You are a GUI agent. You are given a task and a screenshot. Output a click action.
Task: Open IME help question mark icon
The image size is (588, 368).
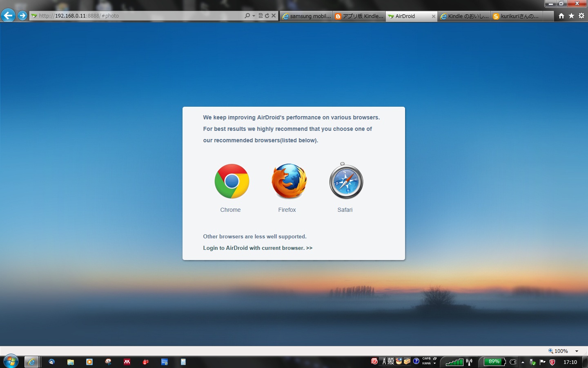pyautogui.click(x=416, y=361)
